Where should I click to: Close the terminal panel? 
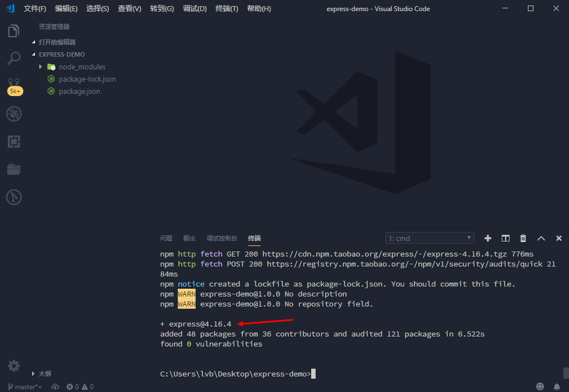click(x=559, y=238)
